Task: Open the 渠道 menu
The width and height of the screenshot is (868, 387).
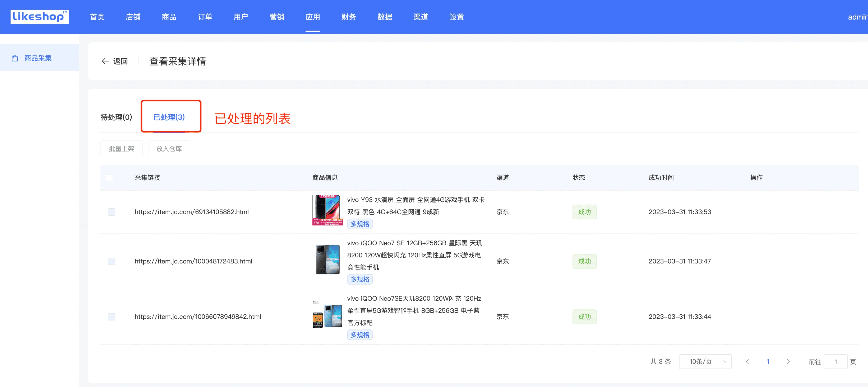Action: point(421,17)
